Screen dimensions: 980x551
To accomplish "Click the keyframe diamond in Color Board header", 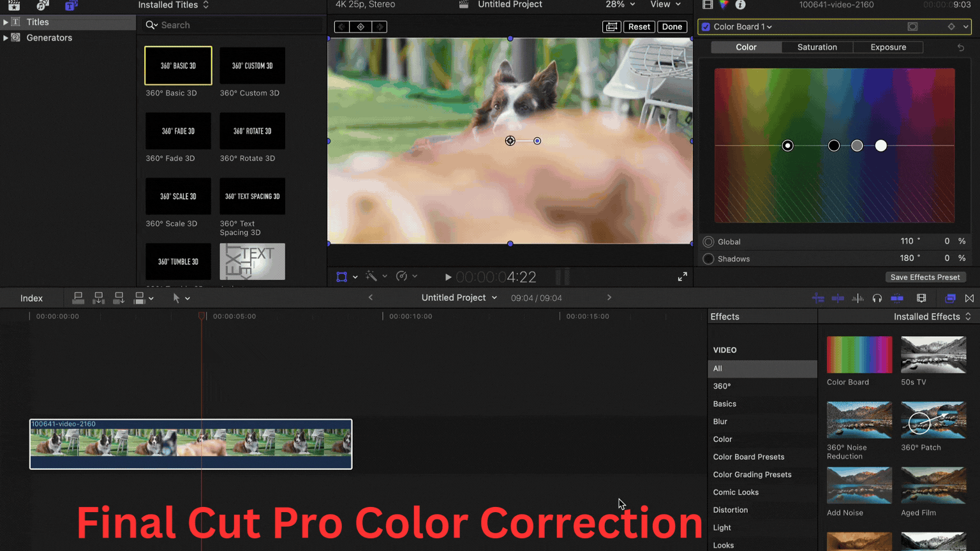I will (x=951, y=27).
